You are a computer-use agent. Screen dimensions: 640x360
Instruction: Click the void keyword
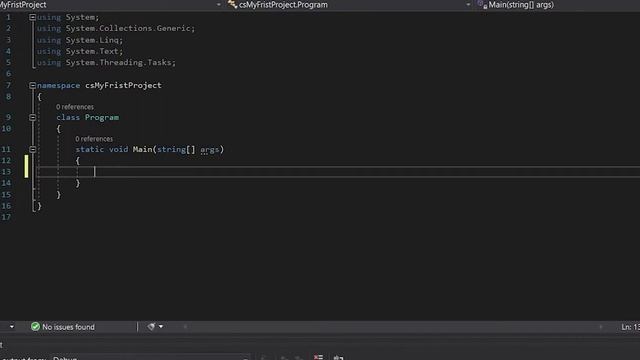click(x=118, y=149)
